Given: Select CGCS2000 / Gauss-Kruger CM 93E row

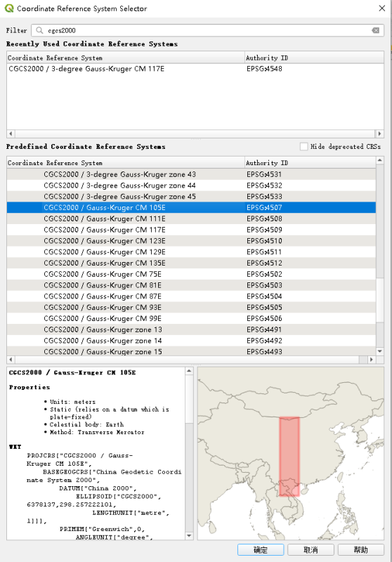Looking at the screenshot, I should point(191,308).
